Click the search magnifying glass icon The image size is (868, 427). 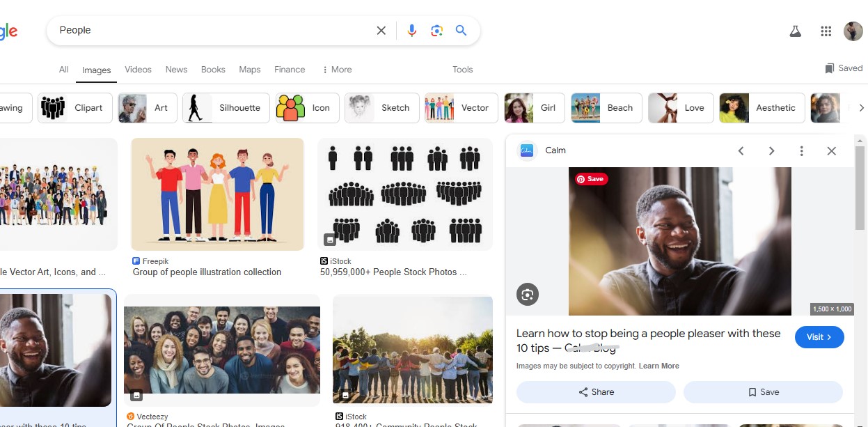coord(461,30)
